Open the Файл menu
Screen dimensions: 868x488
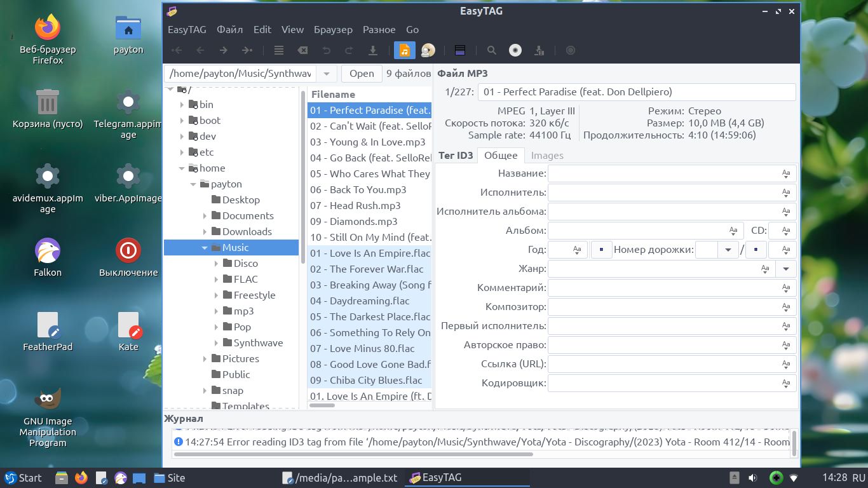coord(229,29)
